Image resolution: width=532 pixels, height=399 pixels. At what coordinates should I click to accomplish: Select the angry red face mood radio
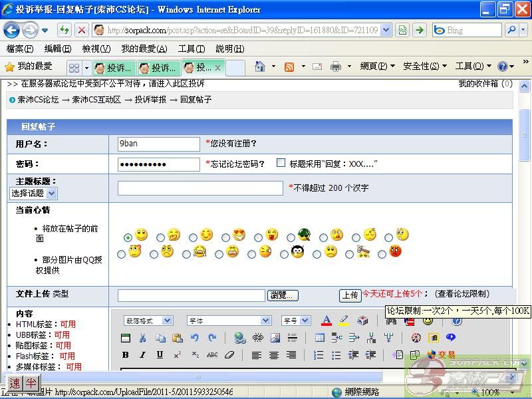382,254
